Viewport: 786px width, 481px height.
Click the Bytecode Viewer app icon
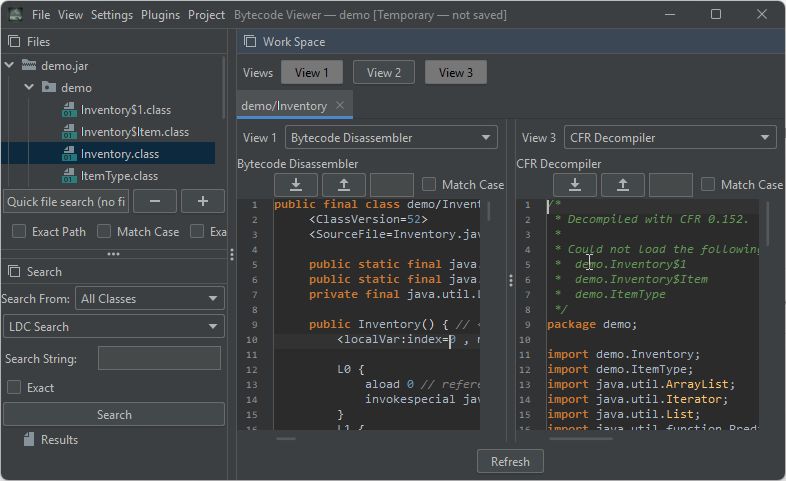[15, 15]
